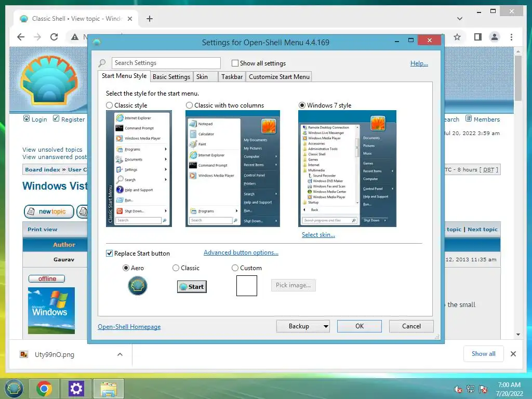The height and width of the screenshot is (399, 532).
Task: Toggle the browser side panel icon
Action: pyautogui.click(x=478, y=37)
